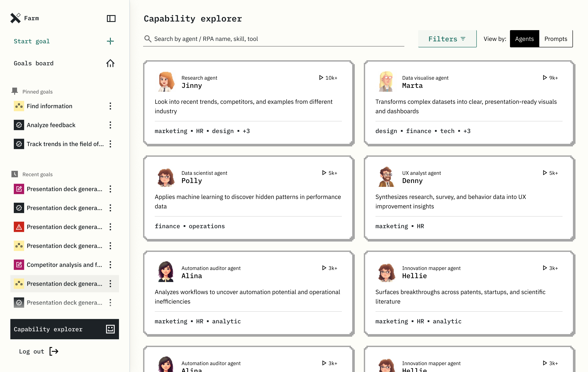
Task: Click Jinny's 10k+ run count icon
Action: pyautogui.click(x=321, y=77)
